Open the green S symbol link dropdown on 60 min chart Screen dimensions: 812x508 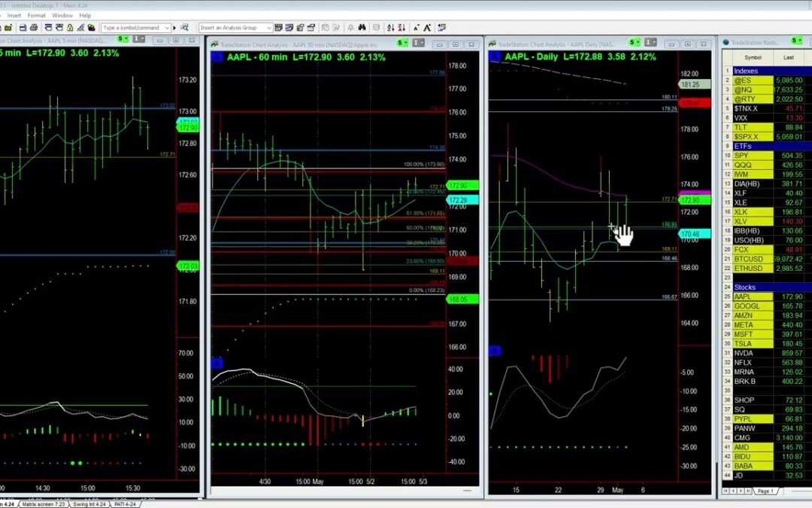(x=402, y=42)
